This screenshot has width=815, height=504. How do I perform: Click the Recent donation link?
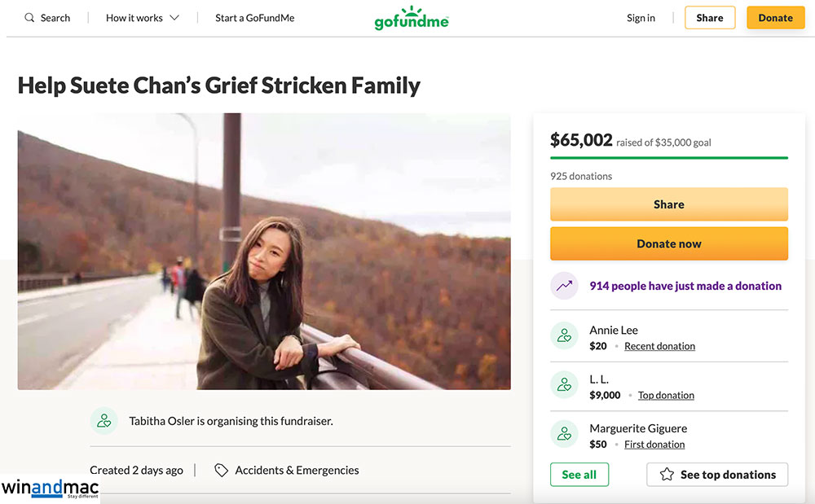click(x=659, y=346)
